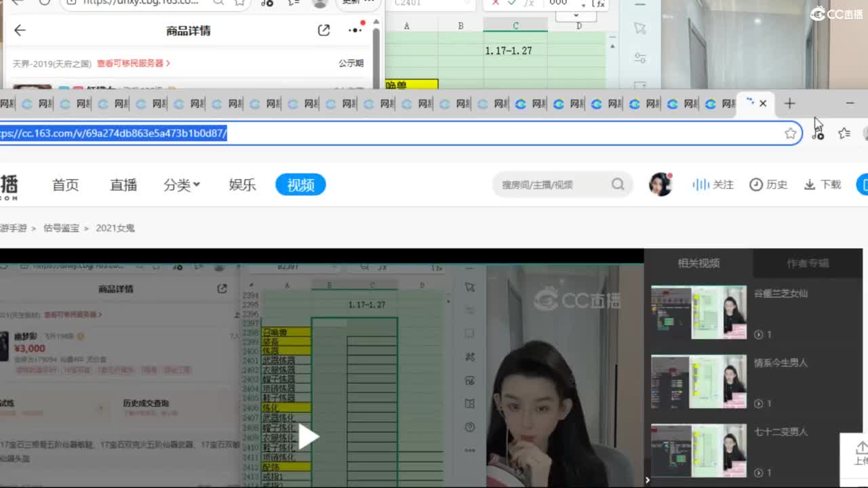
Task: Open the 谷壑兰芝女仙 video thumbnail
Action: click(698, 312)
